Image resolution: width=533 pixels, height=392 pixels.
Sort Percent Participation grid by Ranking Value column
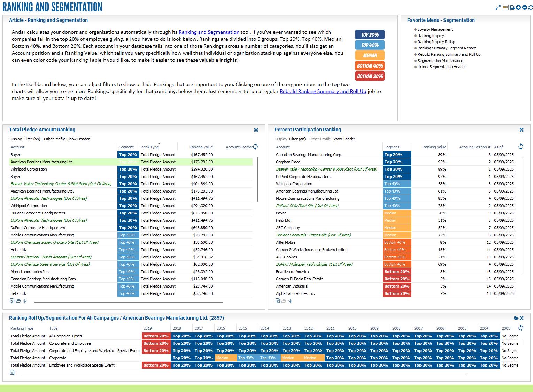point(434,147)
